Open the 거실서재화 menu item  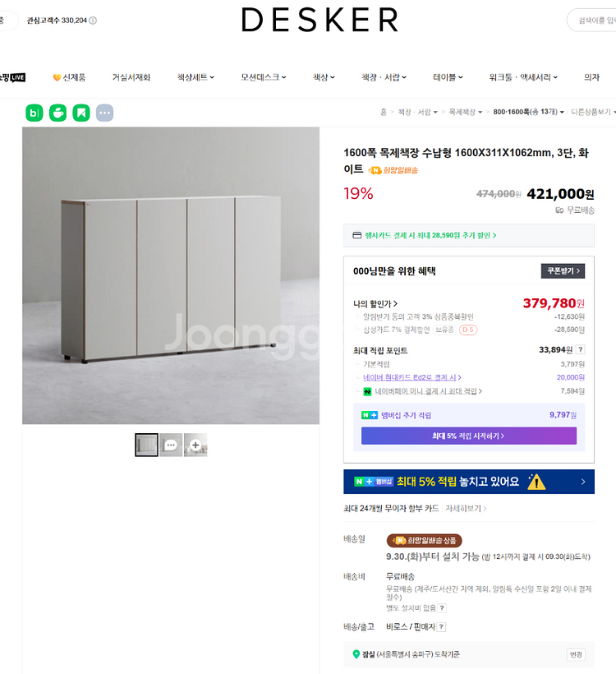click(131, 77)
